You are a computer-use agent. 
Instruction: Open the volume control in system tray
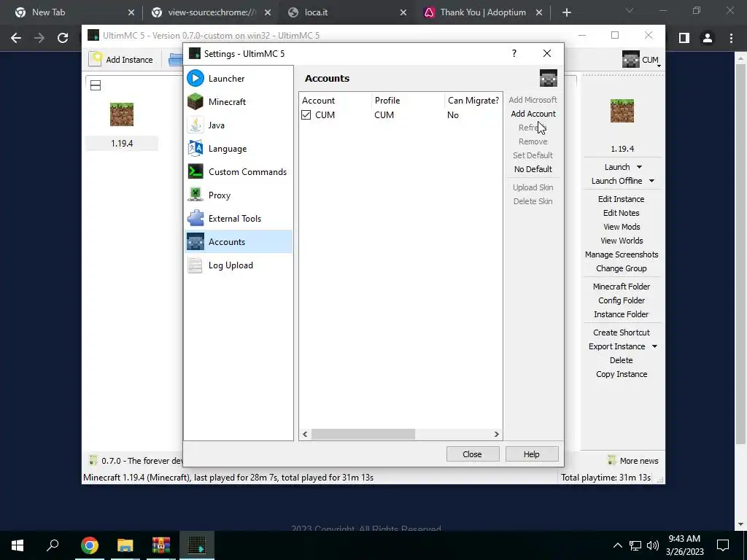[653, 545]
